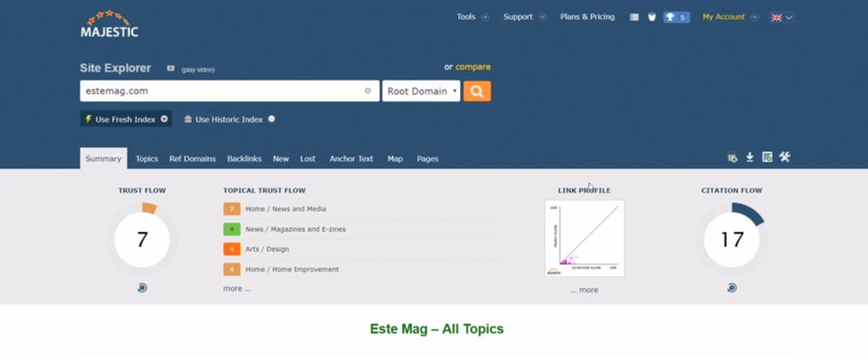Click the Trust Flow gauge showing 7

tap(142, 240)
